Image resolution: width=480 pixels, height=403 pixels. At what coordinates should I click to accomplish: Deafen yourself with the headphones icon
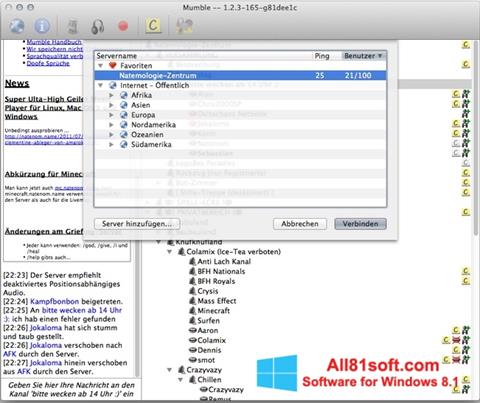(x=98, y=27)
